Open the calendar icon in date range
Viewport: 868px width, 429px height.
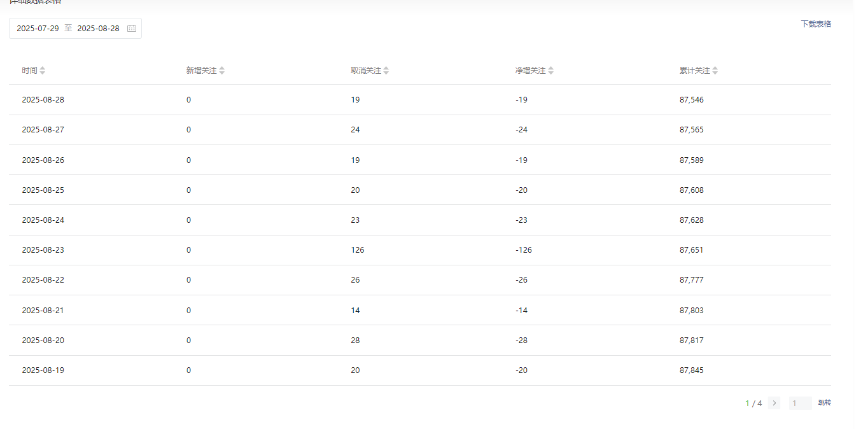(x=132, y=29)
